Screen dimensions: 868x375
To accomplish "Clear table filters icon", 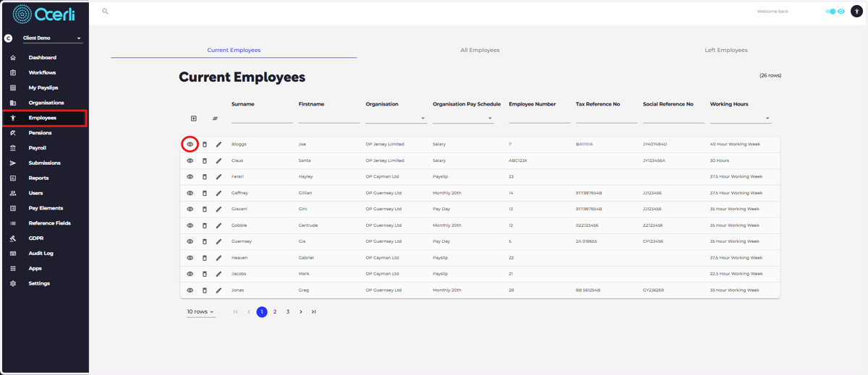I will click(215, 118).
